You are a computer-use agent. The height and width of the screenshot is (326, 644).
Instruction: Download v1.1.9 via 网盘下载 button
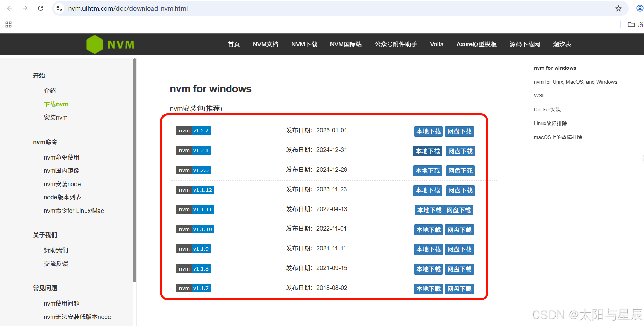(459, 249)
